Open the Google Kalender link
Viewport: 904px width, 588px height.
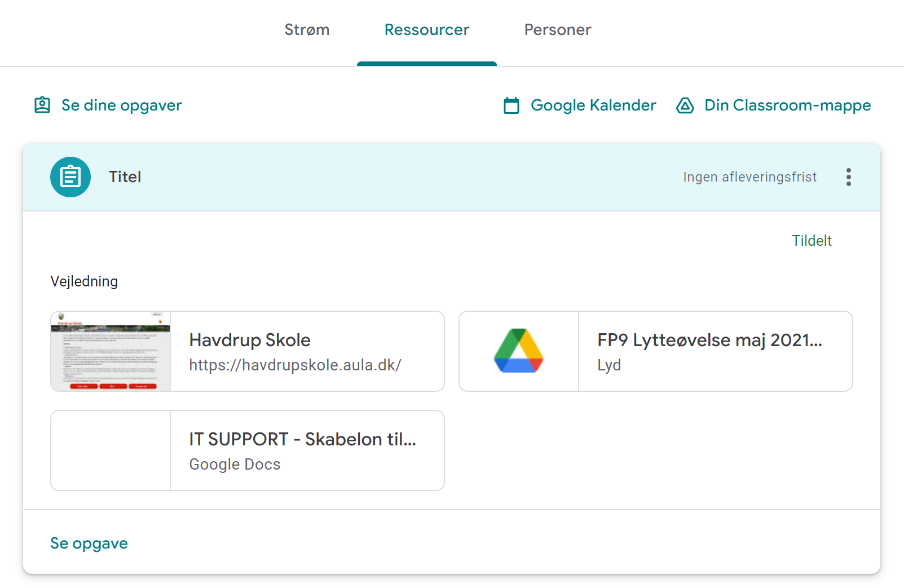point(593,105)
